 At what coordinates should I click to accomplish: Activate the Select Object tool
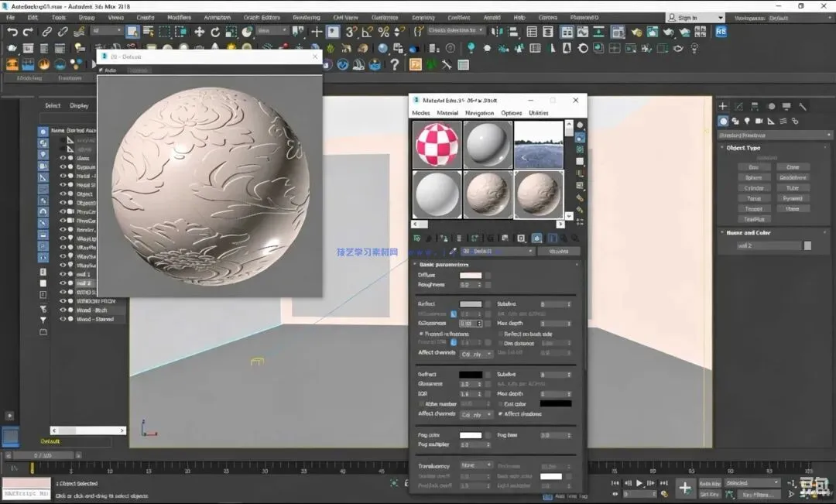pos(132,32)
